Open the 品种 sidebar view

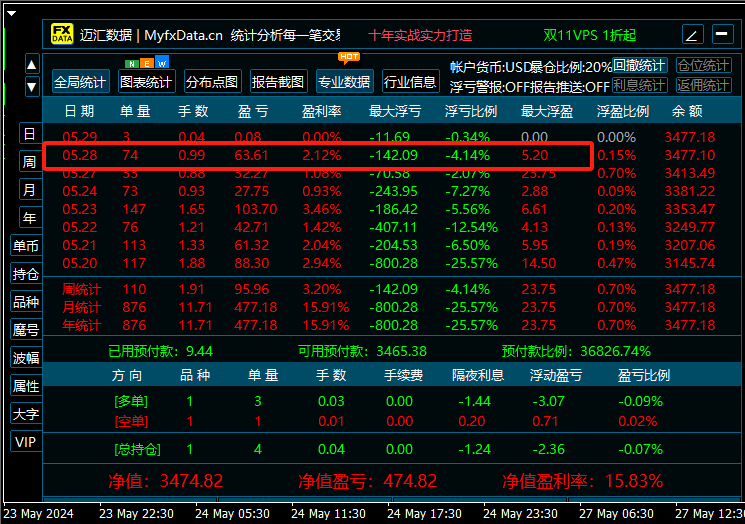coord(26,302)
